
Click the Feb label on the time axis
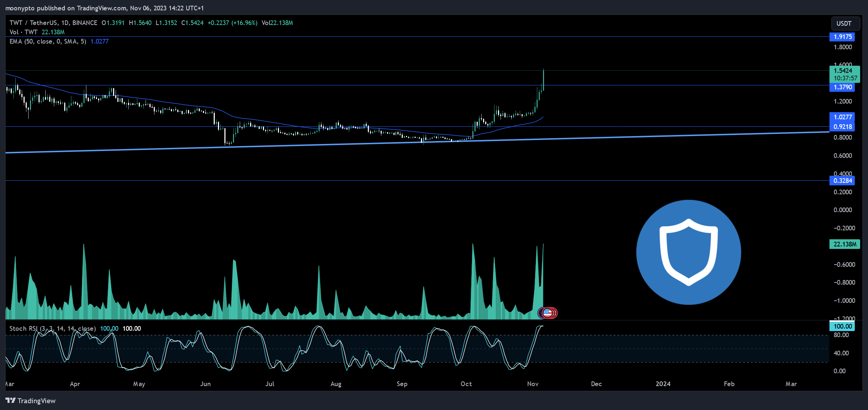[729, 384]
